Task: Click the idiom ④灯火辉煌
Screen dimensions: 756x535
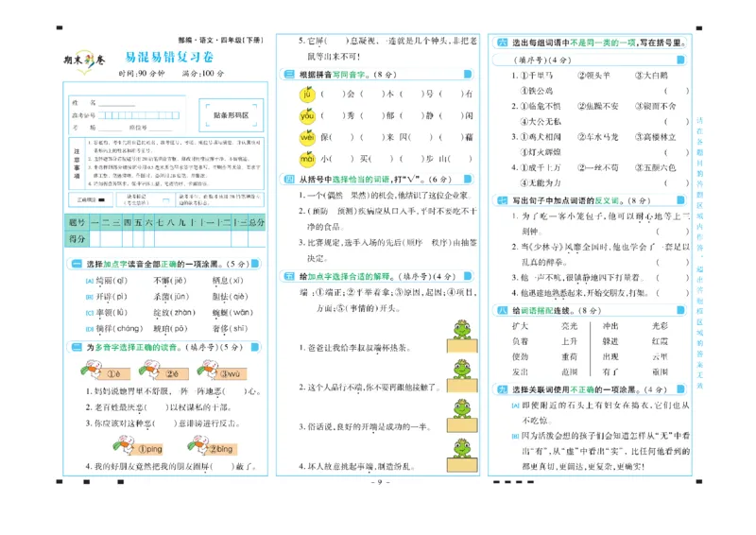Action: pyautogui.click(x=541, y=152)
